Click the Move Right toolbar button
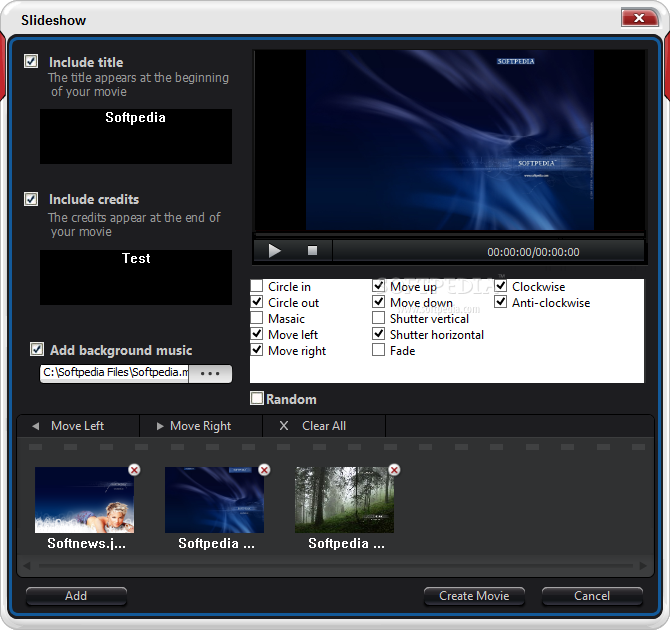Screen dimensions: 670x630 point(201,426)
